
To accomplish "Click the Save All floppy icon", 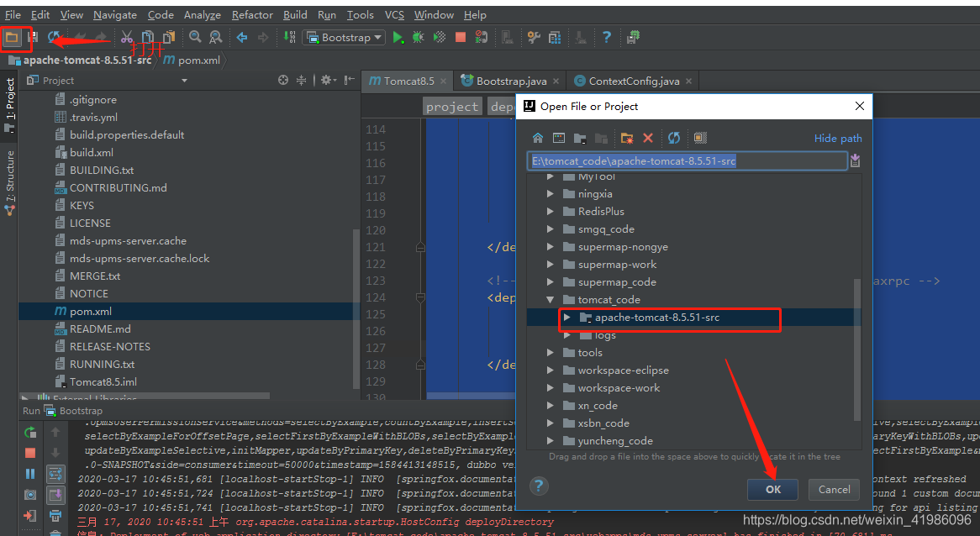I will tap(33, 38).
